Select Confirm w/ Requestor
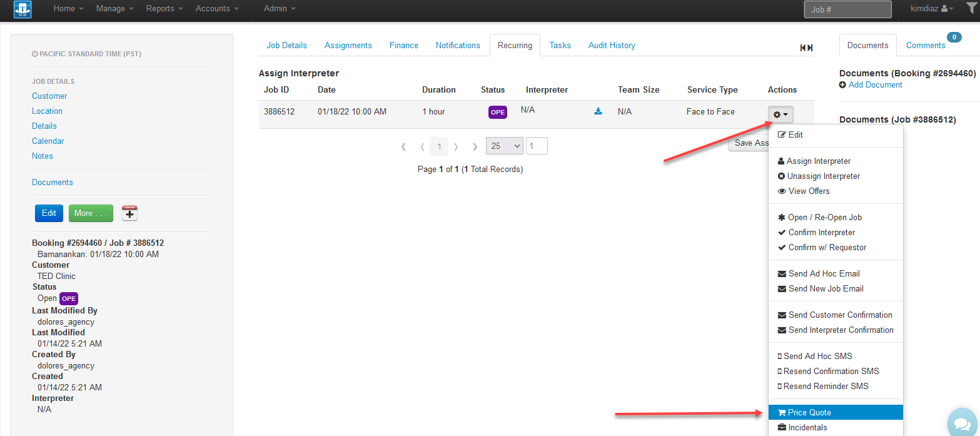This screenshot has width=980, height=436. click(x=836, y=247)
